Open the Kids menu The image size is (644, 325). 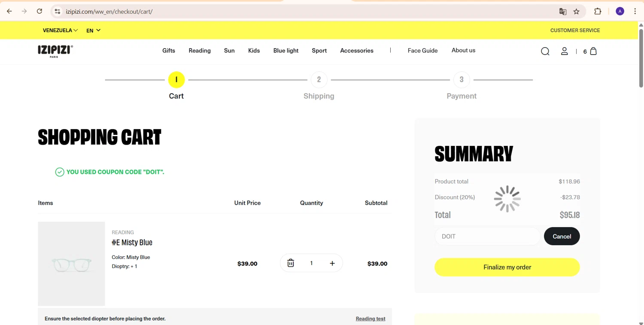click(x=254, y=51)
